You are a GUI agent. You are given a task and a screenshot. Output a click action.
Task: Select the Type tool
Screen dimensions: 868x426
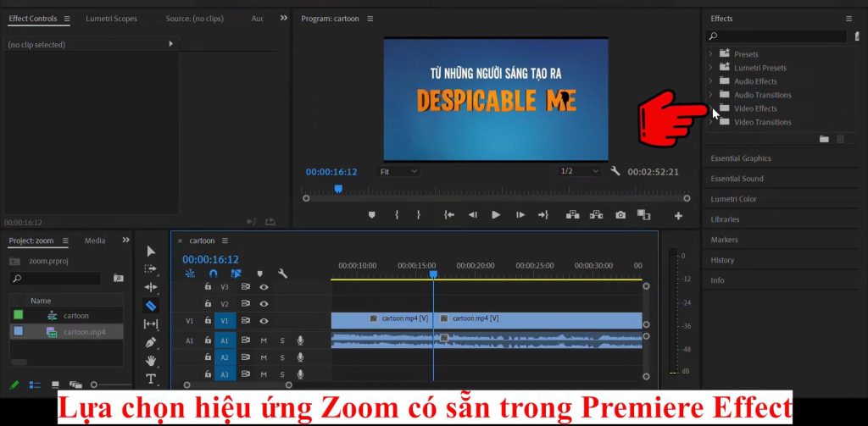pos(151,379)
